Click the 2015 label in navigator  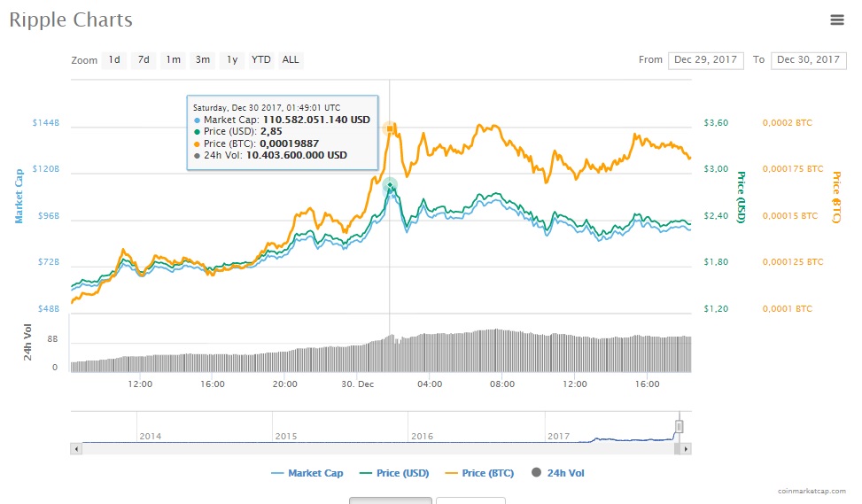coord(286,436)
